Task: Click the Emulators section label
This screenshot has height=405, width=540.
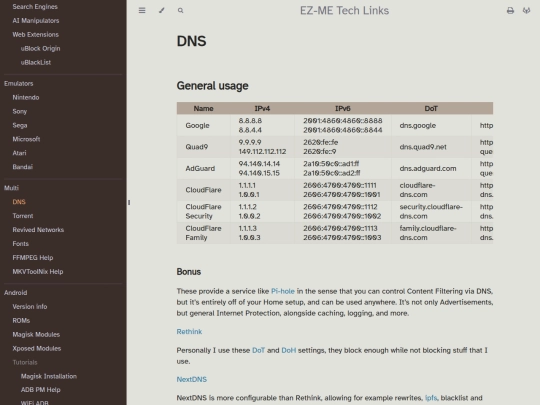Action: point(19,84)
